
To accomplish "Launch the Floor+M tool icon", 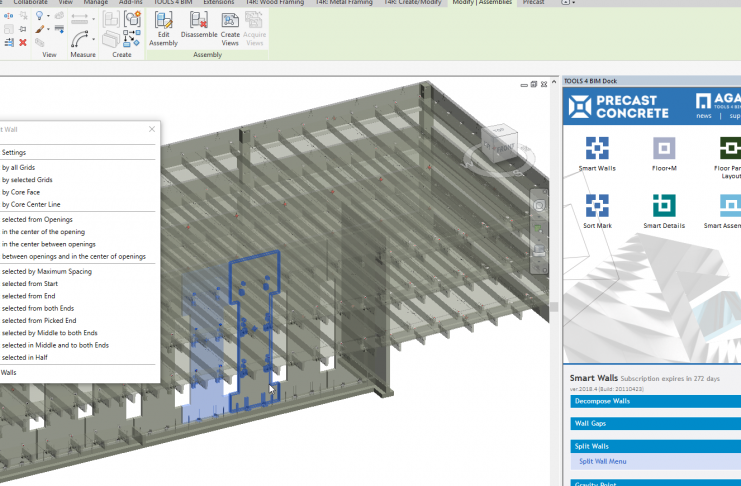I will pyautogui.click(x=664, y=154).
